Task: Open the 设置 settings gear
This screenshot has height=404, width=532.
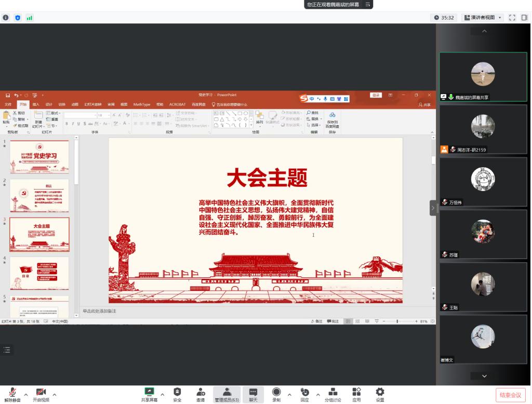Action: pyautogui.click(x=380, y=393)
